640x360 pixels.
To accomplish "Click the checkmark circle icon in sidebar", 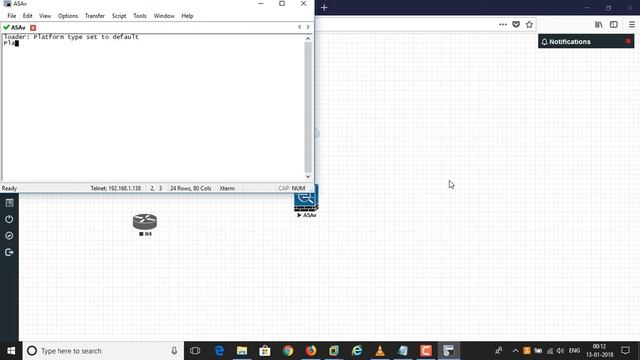I will click(9, 236).
